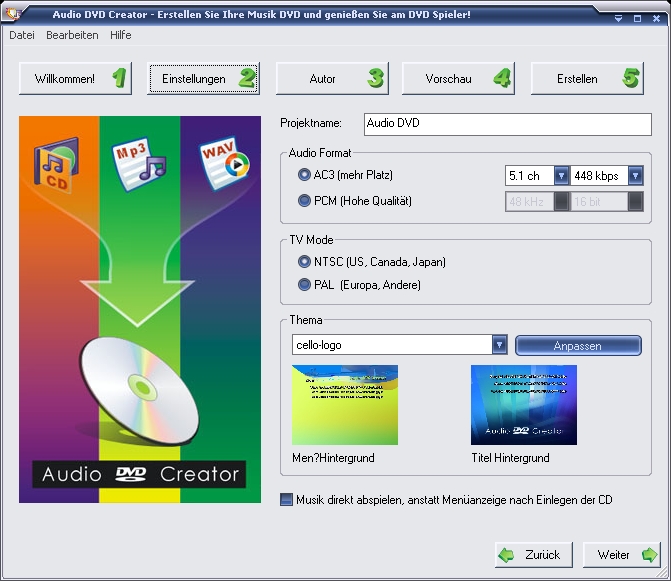This screenshot has width=671, height=581.
Task: Switch to the Autor step 3
Action: pos(332,79)
